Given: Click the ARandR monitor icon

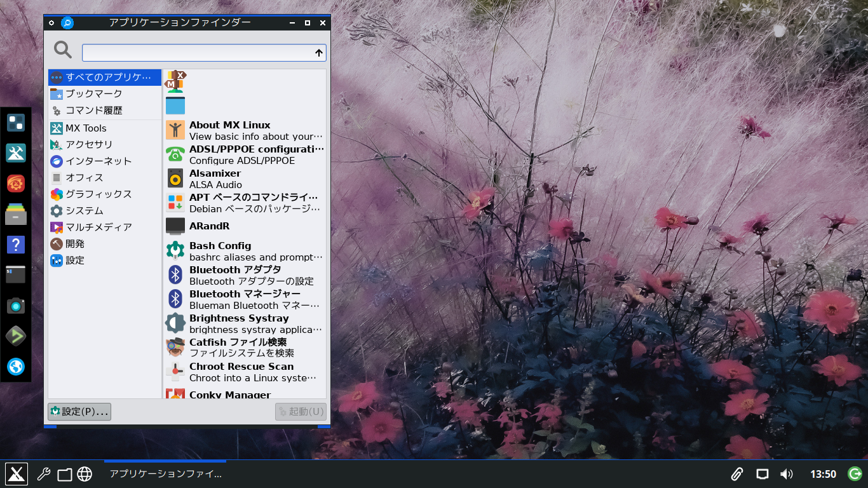Looking at the screenshot, I should click(x=175, y=226).
